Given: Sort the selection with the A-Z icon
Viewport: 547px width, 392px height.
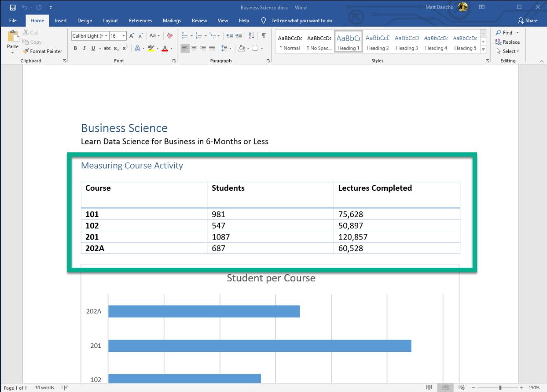Looking at the screenshot, I should (251, 36).
